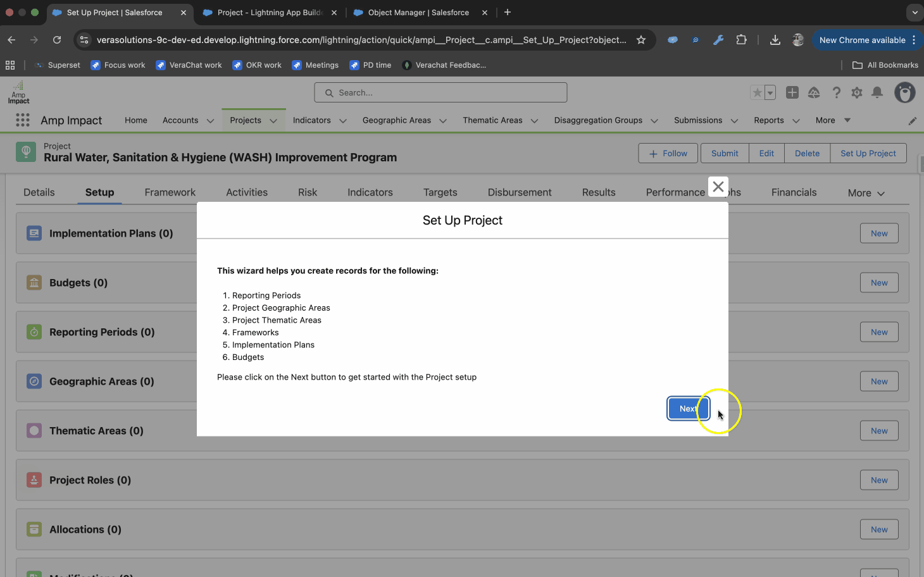
Task: Close the Set Up Project dialog
Action: point(718,187)
